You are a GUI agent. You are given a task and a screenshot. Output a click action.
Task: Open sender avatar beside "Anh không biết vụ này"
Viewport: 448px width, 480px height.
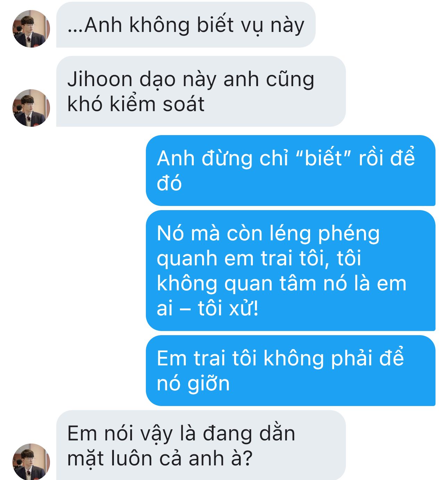click(x=31, y=28)
